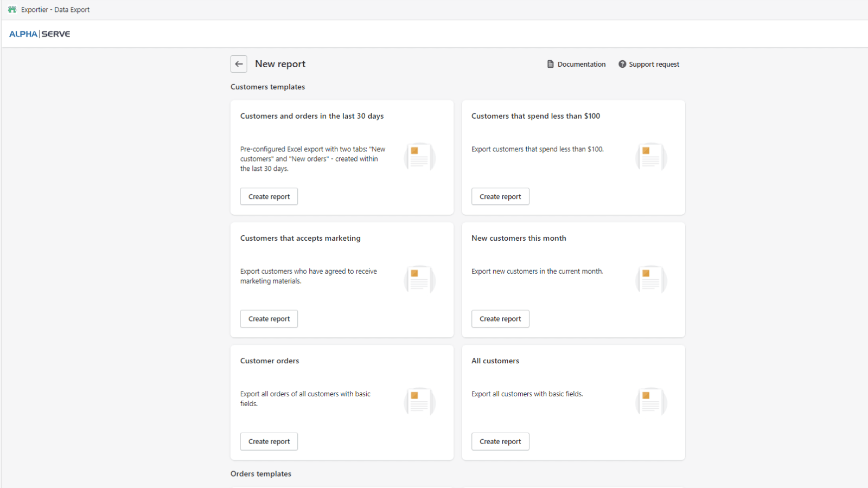
Task: Click the document icon on New customers this month card
Action: click(651, 280)
